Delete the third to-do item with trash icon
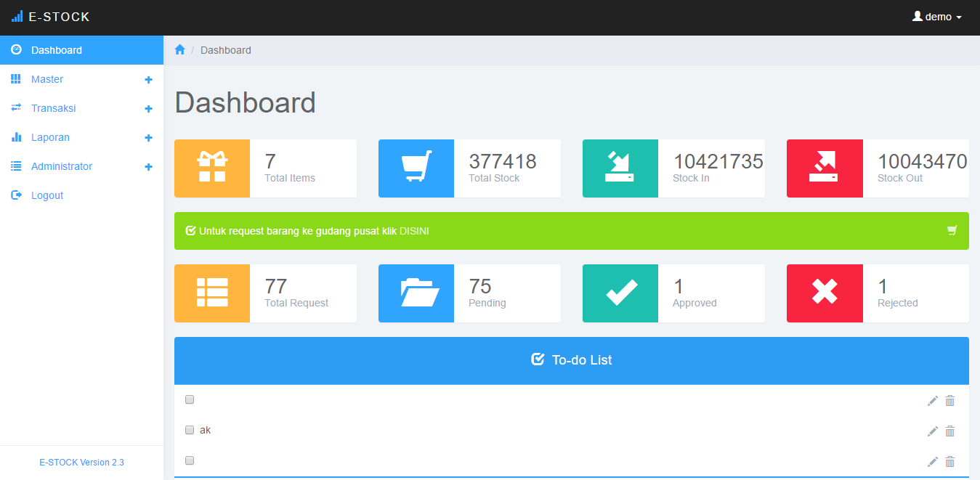The height and width of the screenshot is (480, 980). 949,461
